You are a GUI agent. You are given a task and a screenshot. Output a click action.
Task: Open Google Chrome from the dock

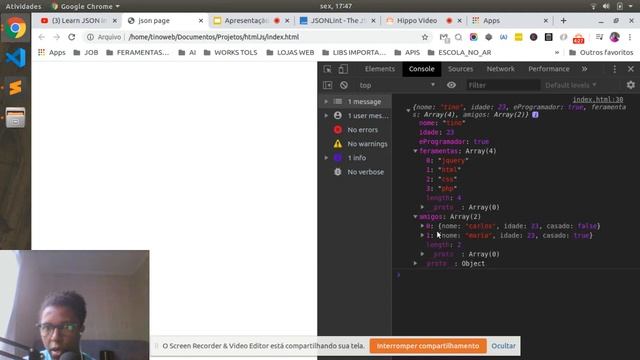(16, 28)
